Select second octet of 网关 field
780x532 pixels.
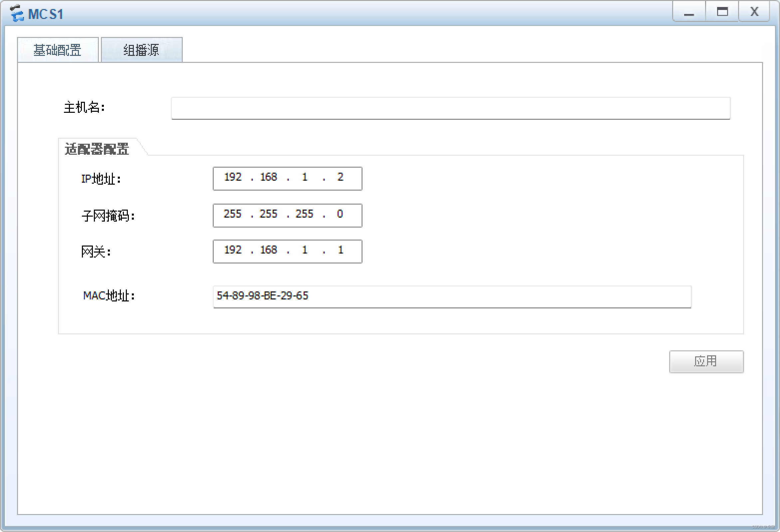pyautogui.click(x=269, y=250)
